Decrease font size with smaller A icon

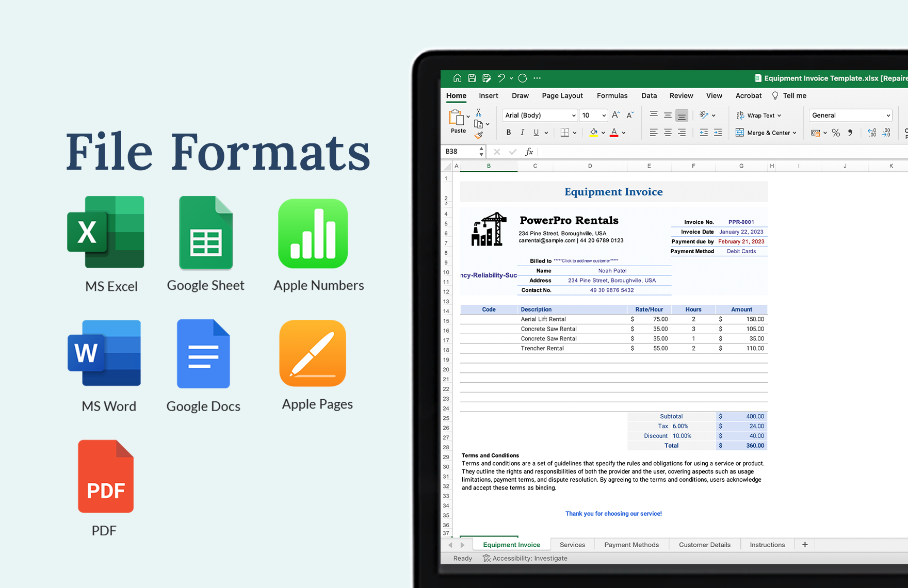[630, 115]
